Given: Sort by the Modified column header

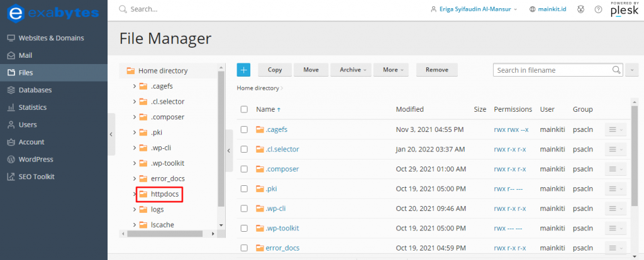Looking at the screenshot, I should click(409, 109).
